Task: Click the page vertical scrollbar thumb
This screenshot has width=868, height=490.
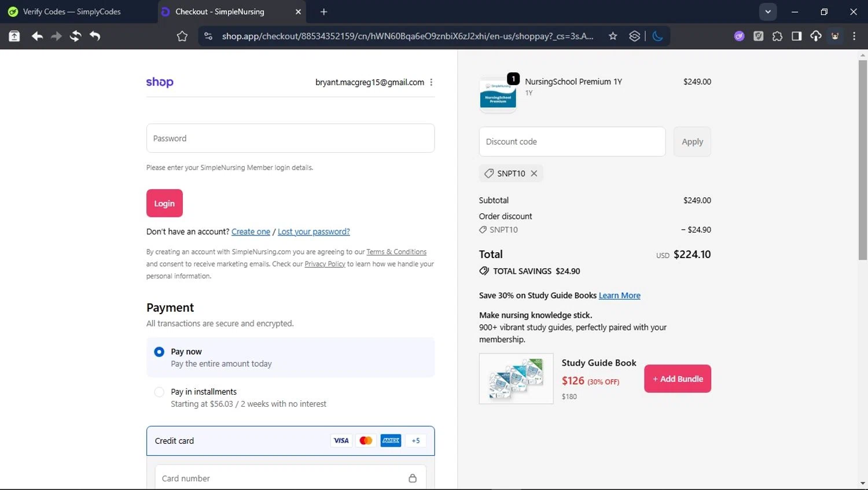Action: point(863,159)
